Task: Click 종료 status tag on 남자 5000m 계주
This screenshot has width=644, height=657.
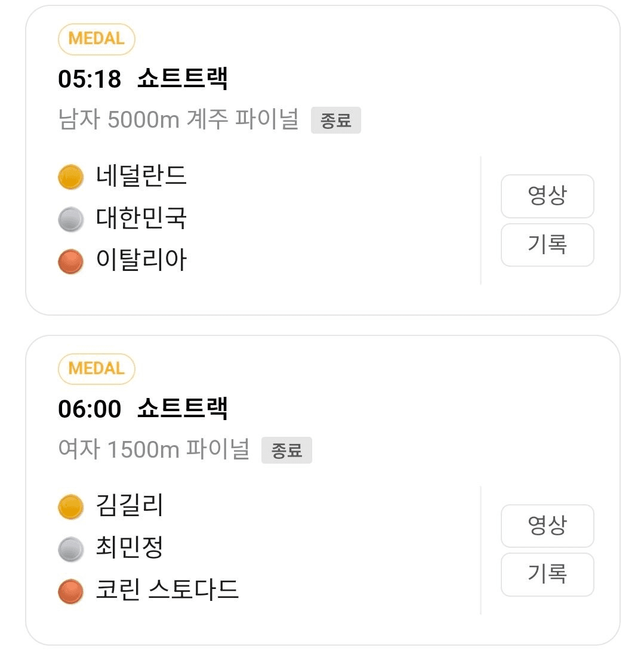Action: tap(335, 121)
